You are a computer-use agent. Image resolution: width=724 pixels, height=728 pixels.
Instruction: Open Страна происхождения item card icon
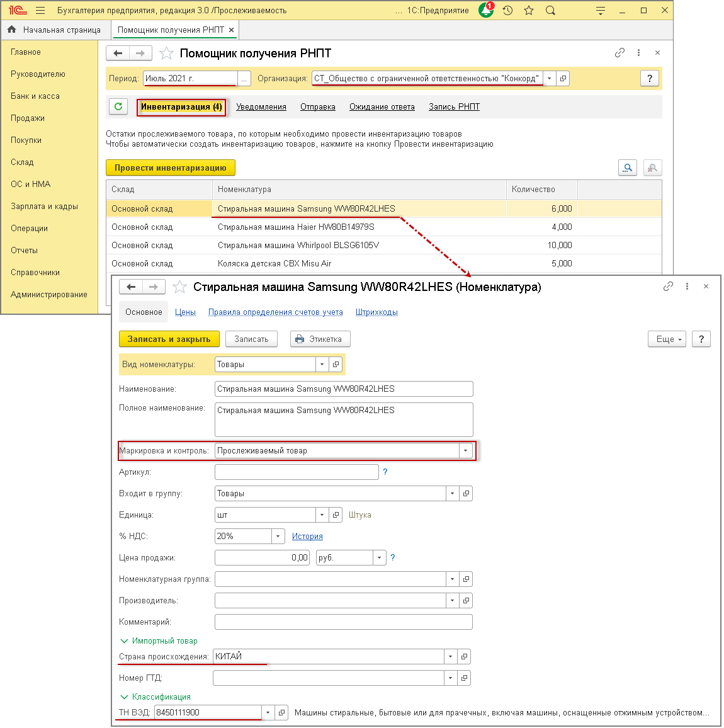pos(464,656)
